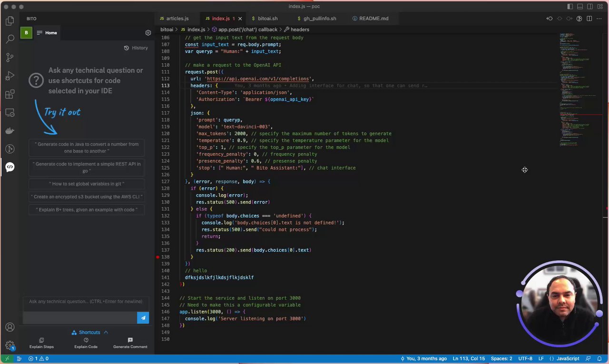Click the 'How to set global variables in git' suggestion
Image resolution: width=609 pixels, height=364 pixels.
(87, 184)
